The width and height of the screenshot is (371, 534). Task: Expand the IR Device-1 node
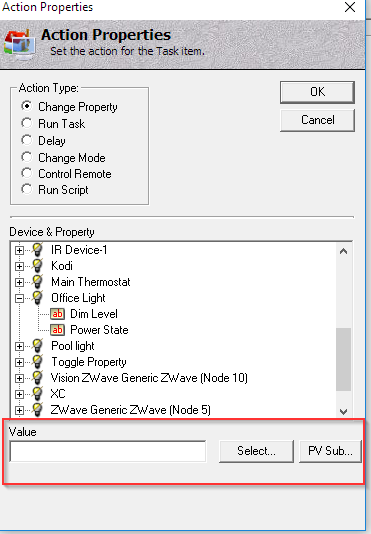click(19, 250)
